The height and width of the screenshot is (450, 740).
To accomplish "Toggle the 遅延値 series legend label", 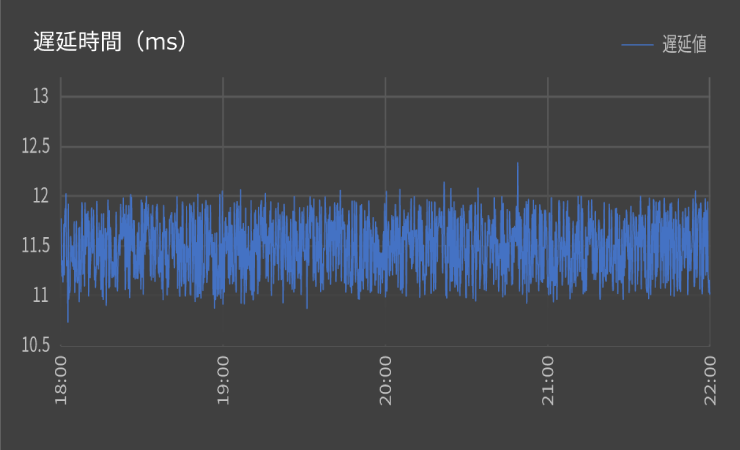I will 684,44.
